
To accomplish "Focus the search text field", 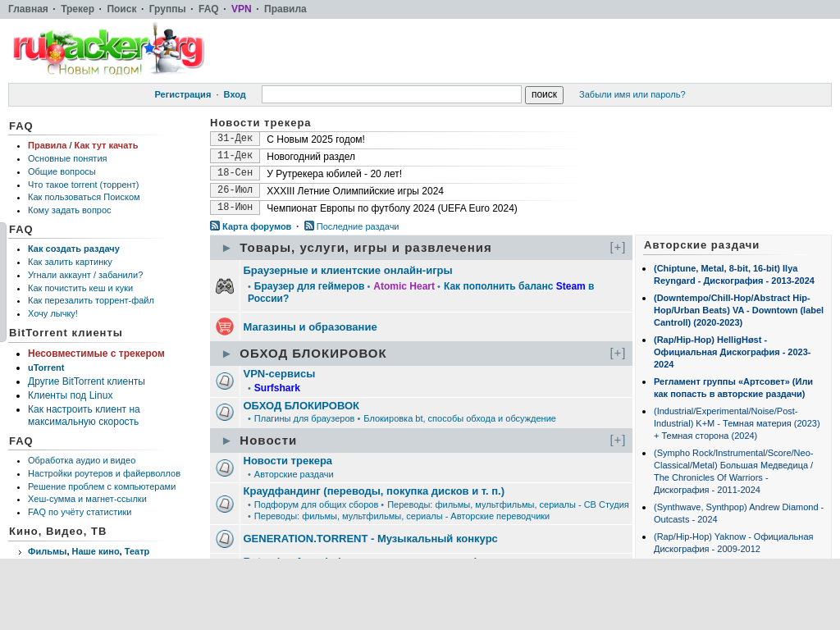I will pyautogui.click(x=391, y=94).
